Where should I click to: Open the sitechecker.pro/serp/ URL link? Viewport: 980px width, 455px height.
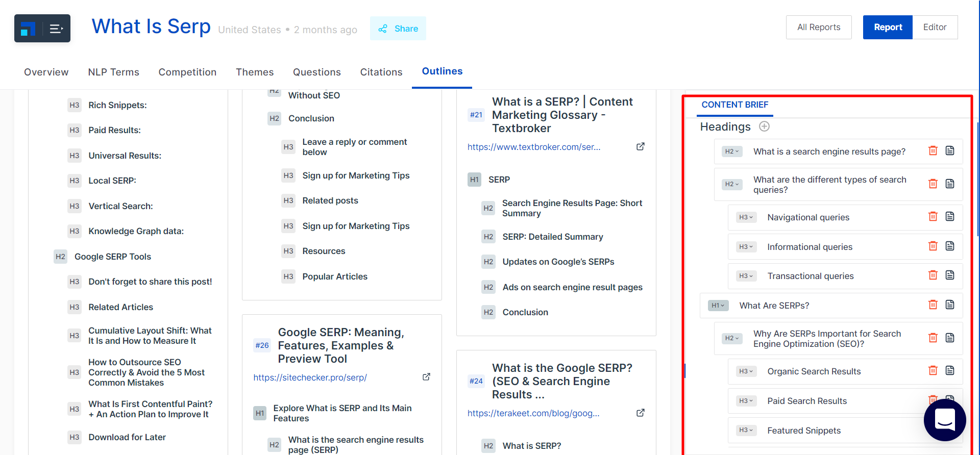310,377
